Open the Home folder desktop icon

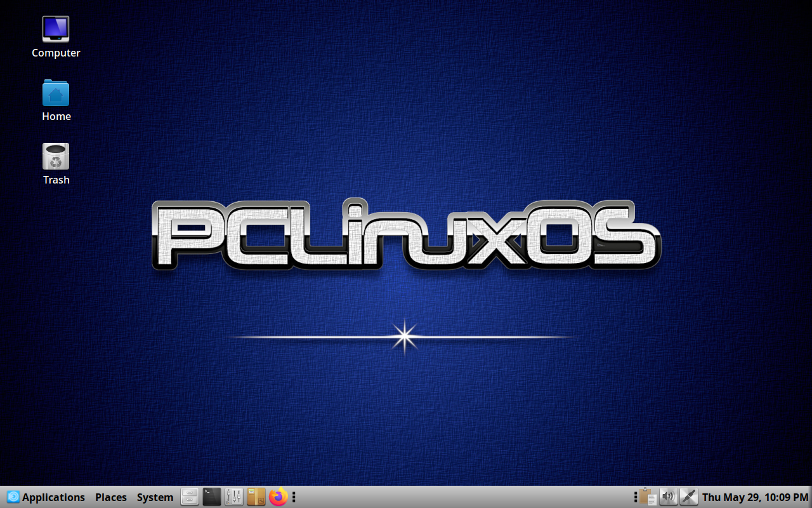click(56, 93)
